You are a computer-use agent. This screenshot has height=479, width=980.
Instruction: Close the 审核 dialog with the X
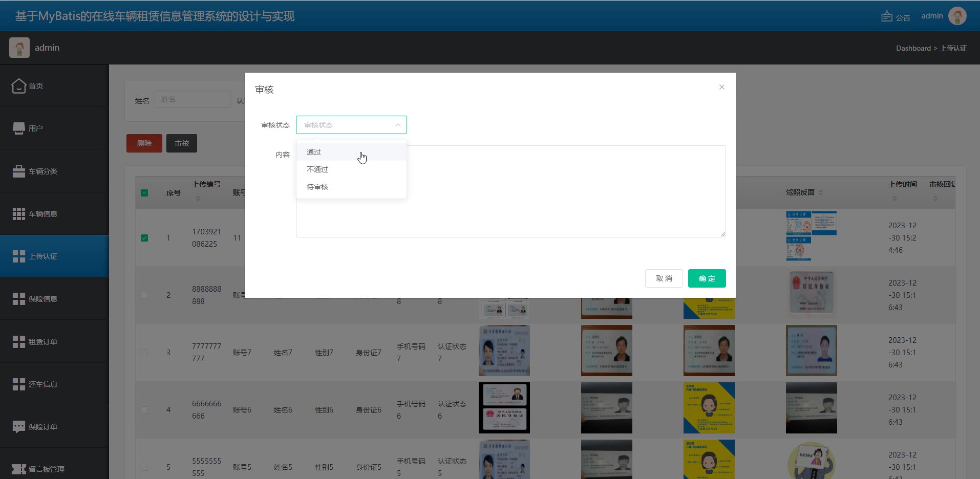pyautogui.click(x=721, y=87)
